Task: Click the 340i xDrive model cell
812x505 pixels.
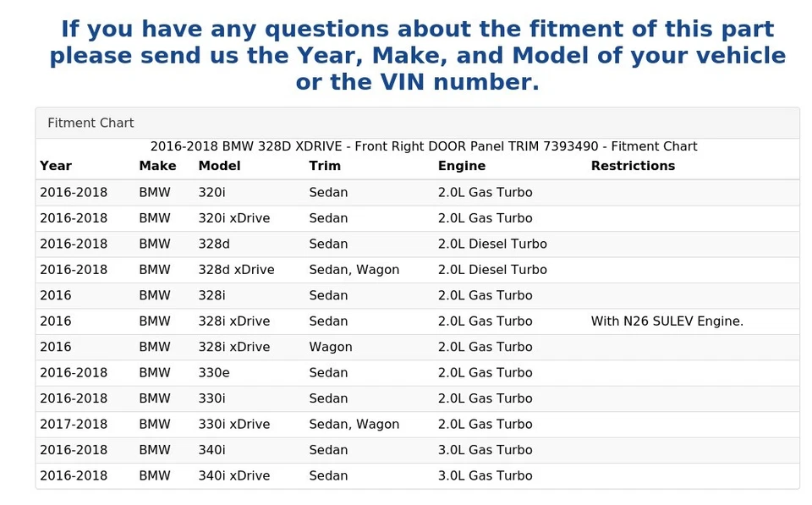Action: [233, 476]
